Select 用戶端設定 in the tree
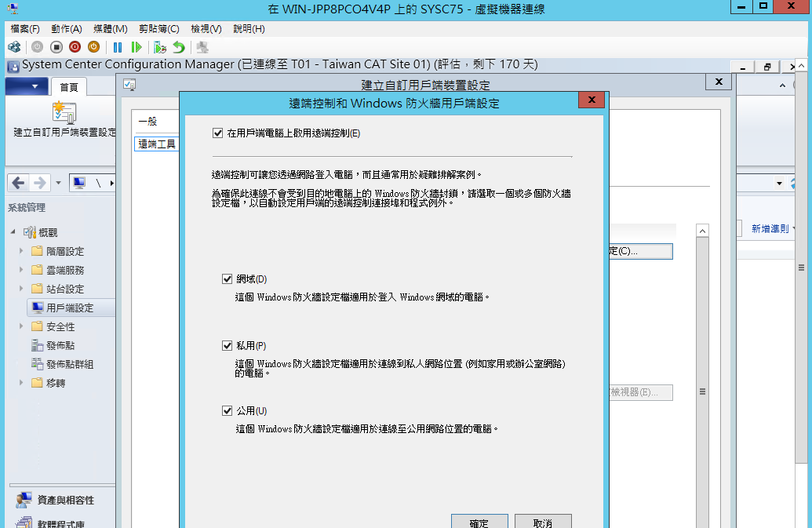This screenshot has height=528, width=812. [x=70, y=308]
